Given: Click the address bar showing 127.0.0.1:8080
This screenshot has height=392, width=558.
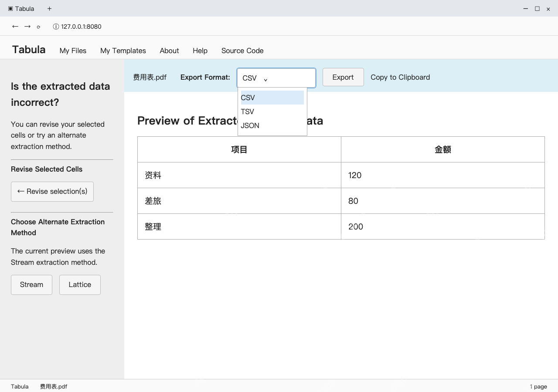Looking at the screenshot, I should click(81, 27).
